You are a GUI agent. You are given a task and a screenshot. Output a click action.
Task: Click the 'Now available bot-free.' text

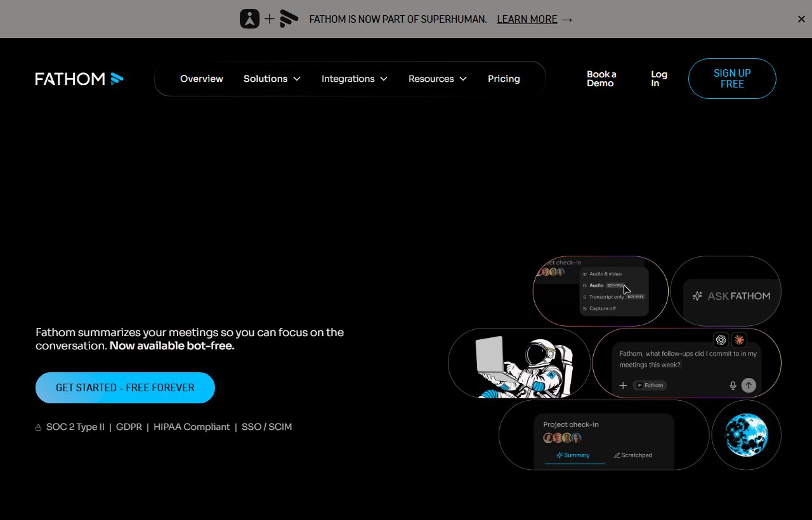(172, 346)
